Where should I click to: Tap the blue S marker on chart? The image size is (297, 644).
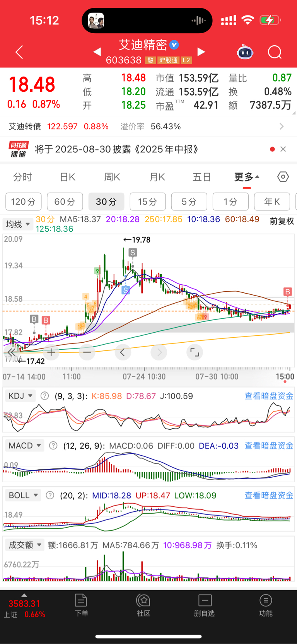click(125, 290)
